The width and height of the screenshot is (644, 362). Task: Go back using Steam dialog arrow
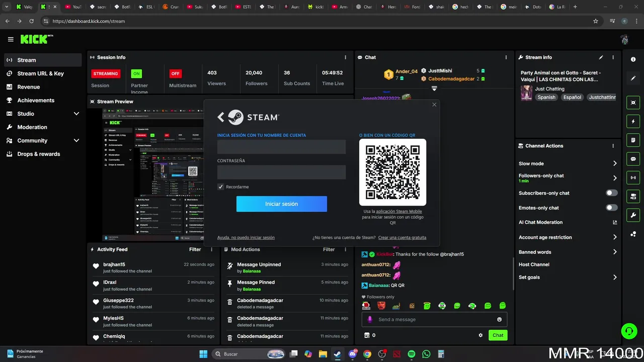220,117
